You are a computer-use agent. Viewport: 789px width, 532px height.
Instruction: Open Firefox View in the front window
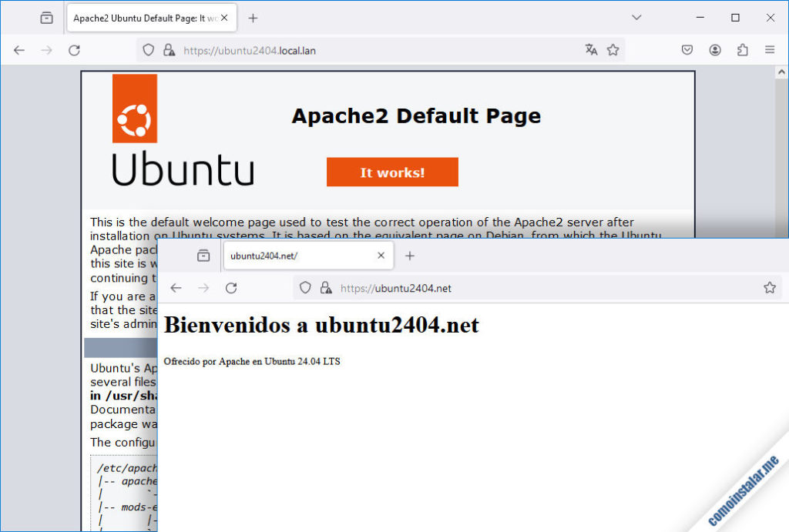pyautogui.click(x=202, y=256)
